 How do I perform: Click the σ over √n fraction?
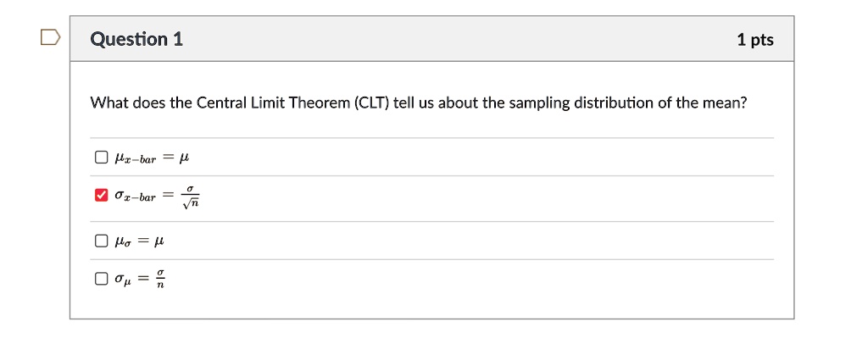coord(191,197)
